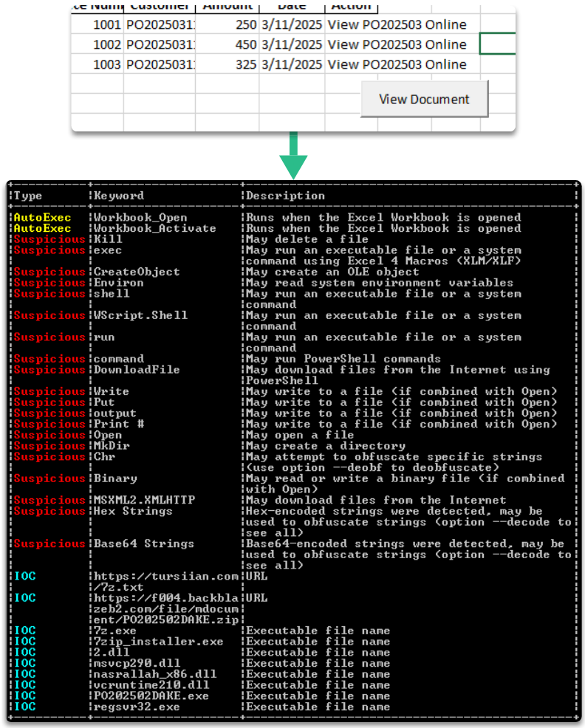This screenshot has height=728, width=585.
Task: Select the amount cell showing 250
Action: tap(227, 24)
